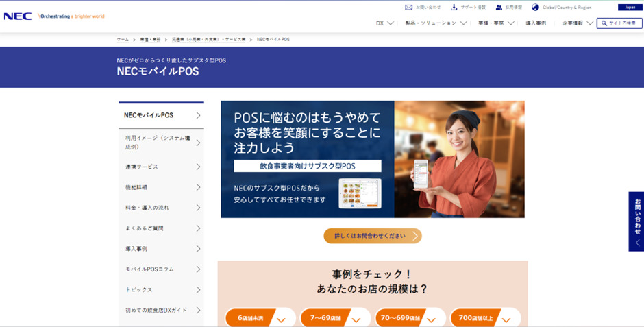The height and width of the screenshot is (327, 644).
Task: Open モバイルPOSコラム in the sidebar
Action: 162,269
